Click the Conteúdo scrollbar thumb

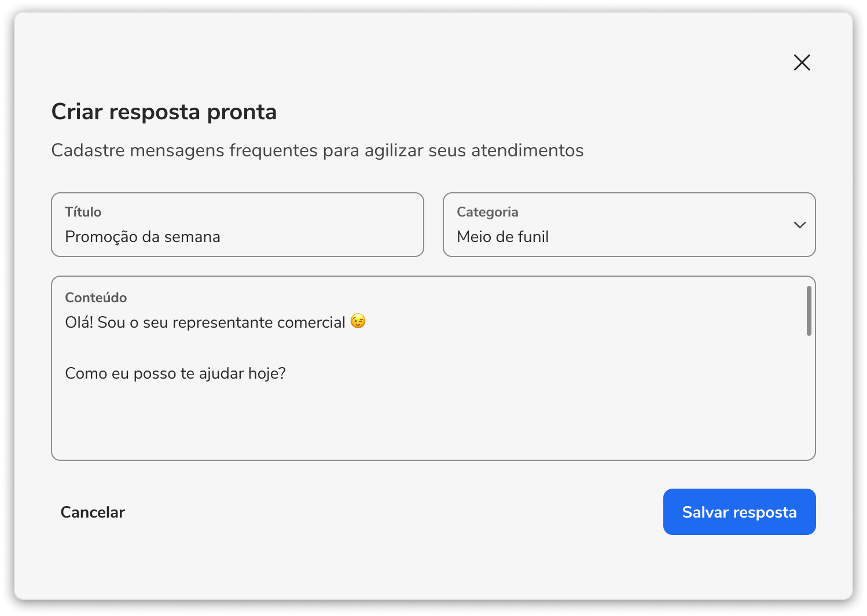[x=809, y=311]
